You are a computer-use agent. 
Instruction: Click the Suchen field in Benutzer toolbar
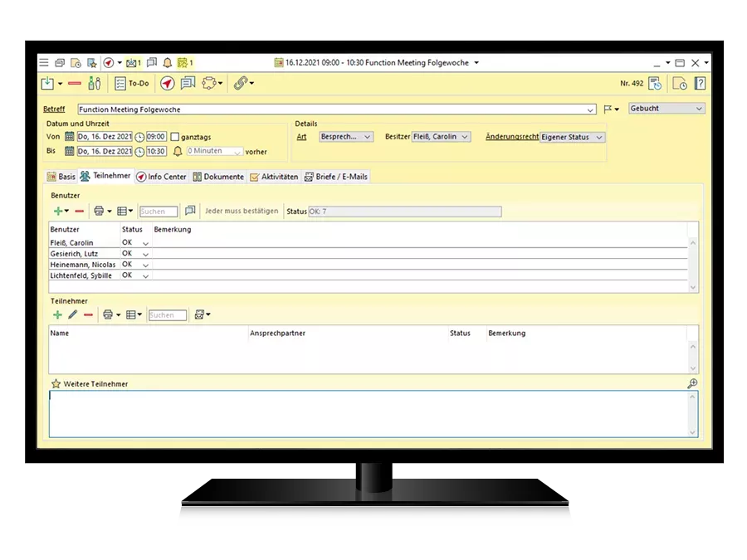158,212
